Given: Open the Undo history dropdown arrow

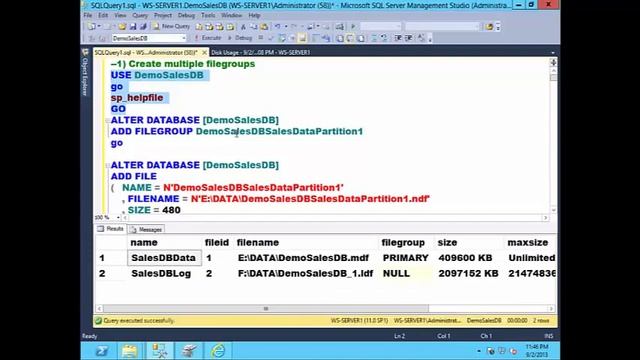Looking at the screenshot, I should point(286,27).
